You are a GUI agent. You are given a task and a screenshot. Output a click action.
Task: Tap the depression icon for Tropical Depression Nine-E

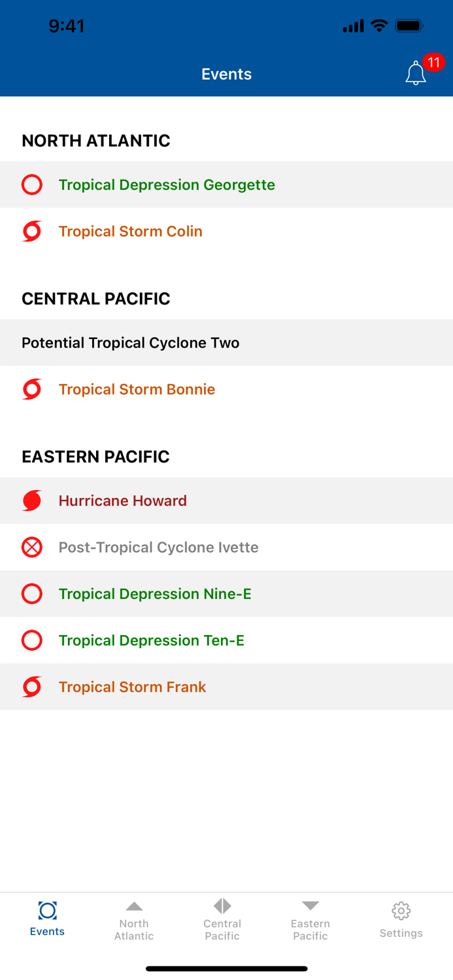[31, 594]
